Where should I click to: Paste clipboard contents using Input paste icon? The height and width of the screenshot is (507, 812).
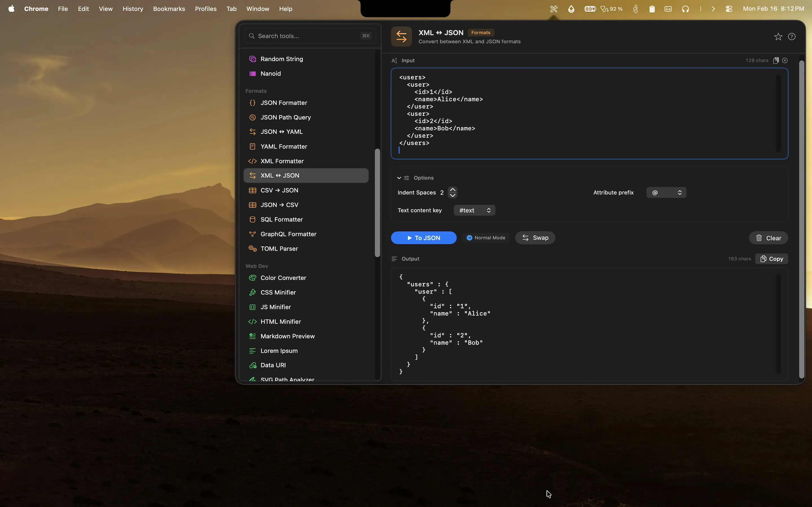click(x=776, y=60)
